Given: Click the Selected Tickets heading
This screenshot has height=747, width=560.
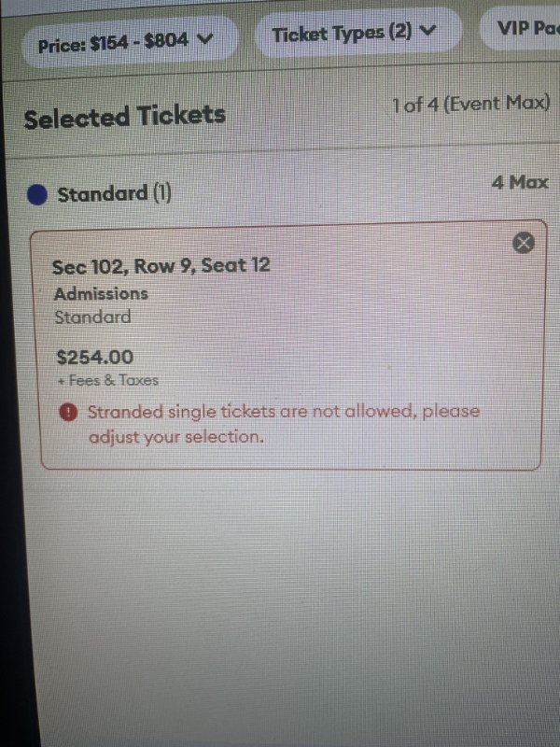Looking at the screenshot, I should point(124,118).
